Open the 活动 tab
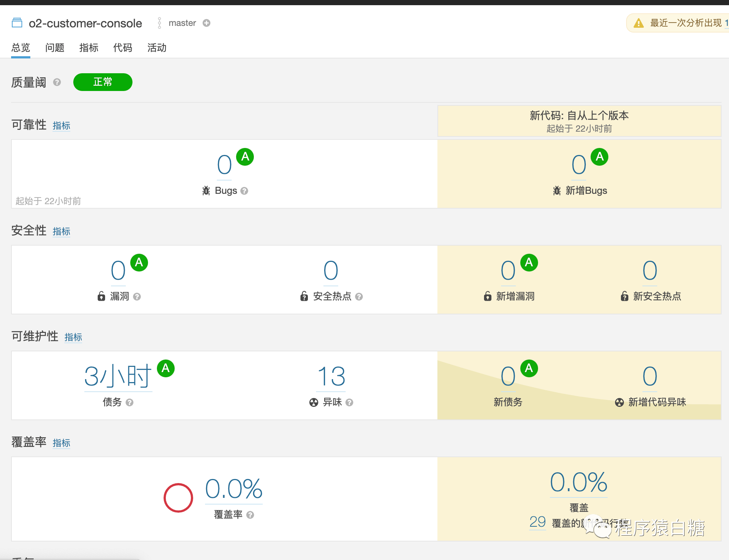 [157, 48]
